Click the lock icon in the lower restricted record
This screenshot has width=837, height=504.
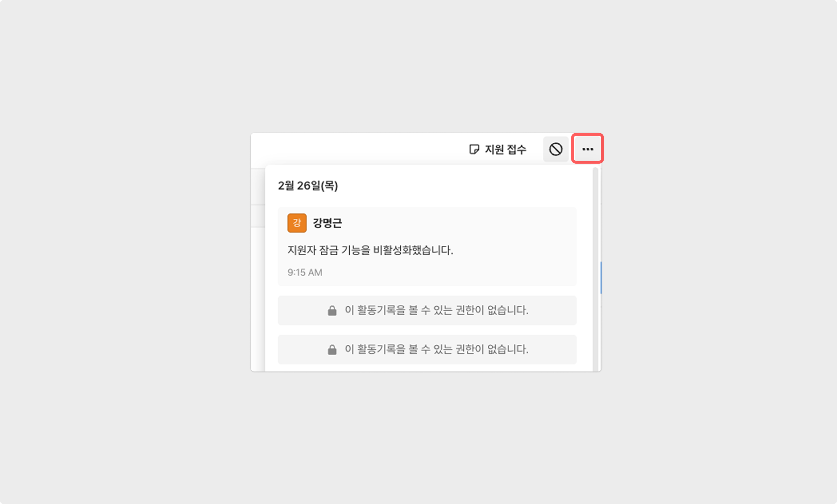332,349
